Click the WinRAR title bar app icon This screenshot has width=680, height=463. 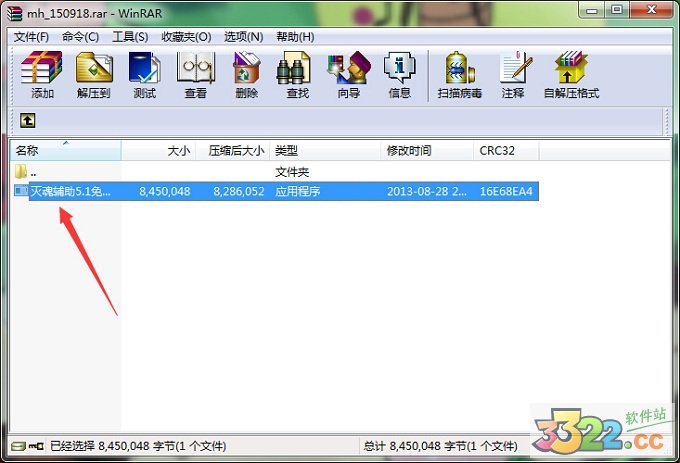pyautogui.click(x=14, y=13)
